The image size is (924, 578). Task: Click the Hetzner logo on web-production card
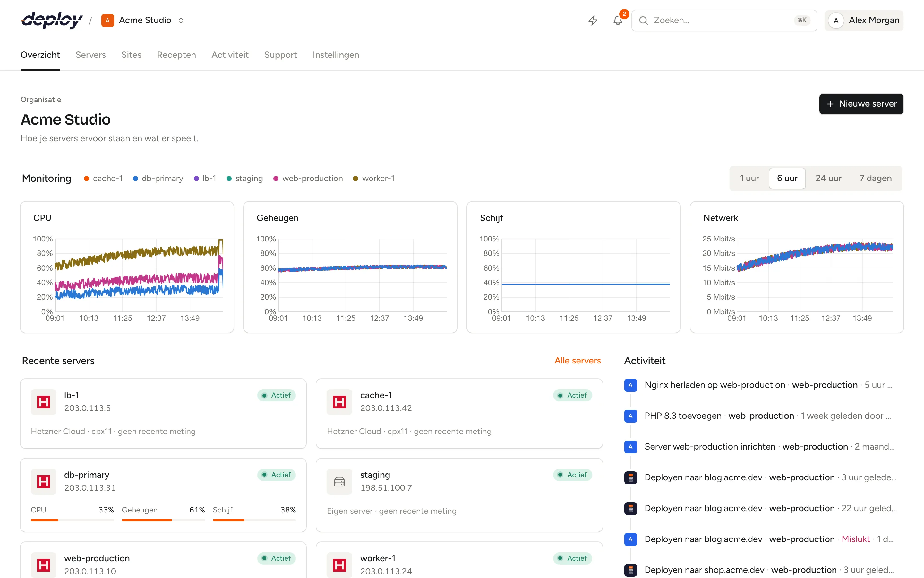coord(44,565)
